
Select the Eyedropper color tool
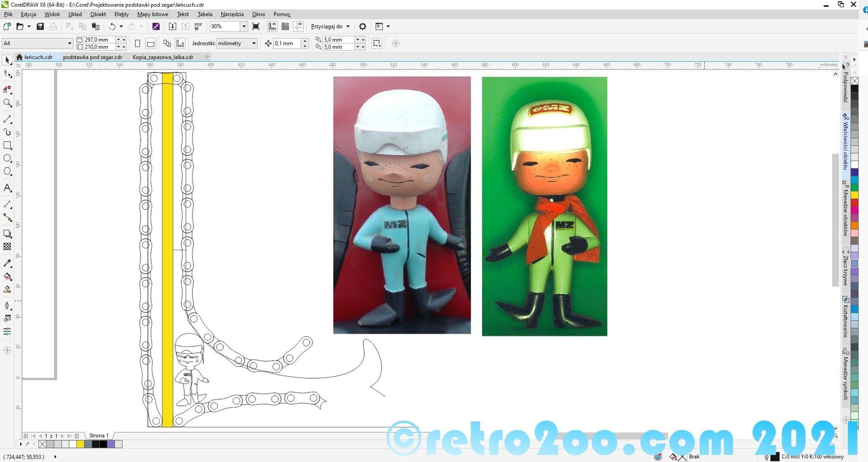(x=7, y=264)
